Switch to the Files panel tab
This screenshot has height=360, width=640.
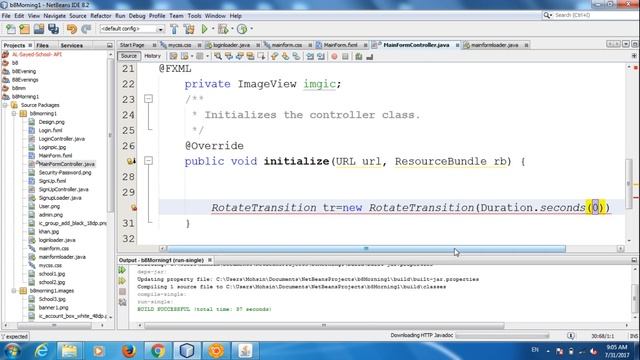[x=42, y=45]
